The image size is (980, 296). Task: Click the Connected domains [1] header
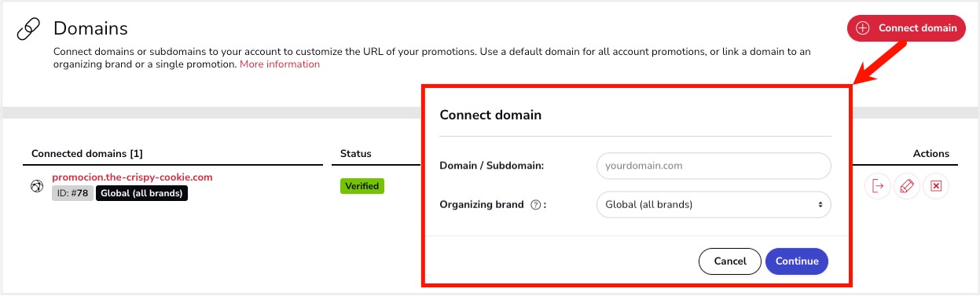87,154
